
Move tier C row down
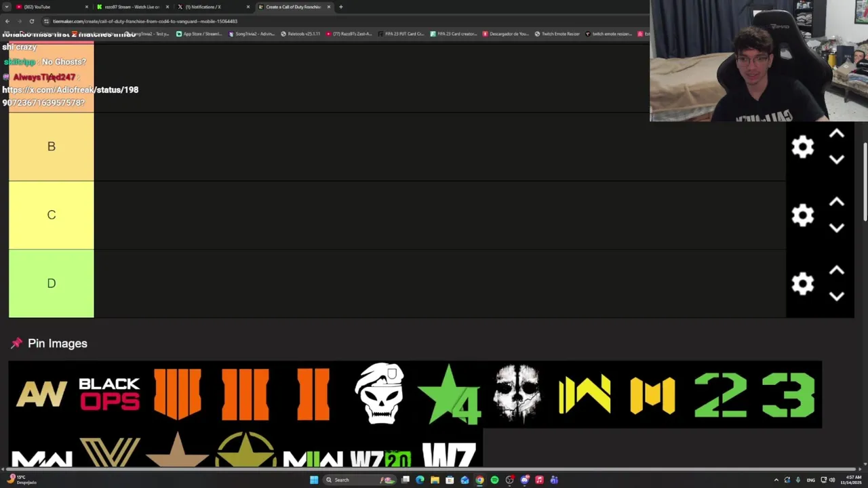click(837, 228)
